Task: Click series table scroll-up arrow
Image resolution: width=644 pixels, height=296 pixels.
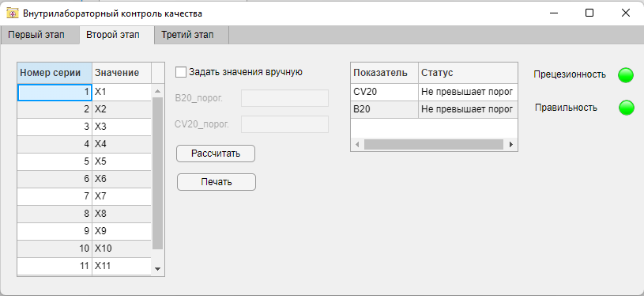Action: click(x=158, y=91)
